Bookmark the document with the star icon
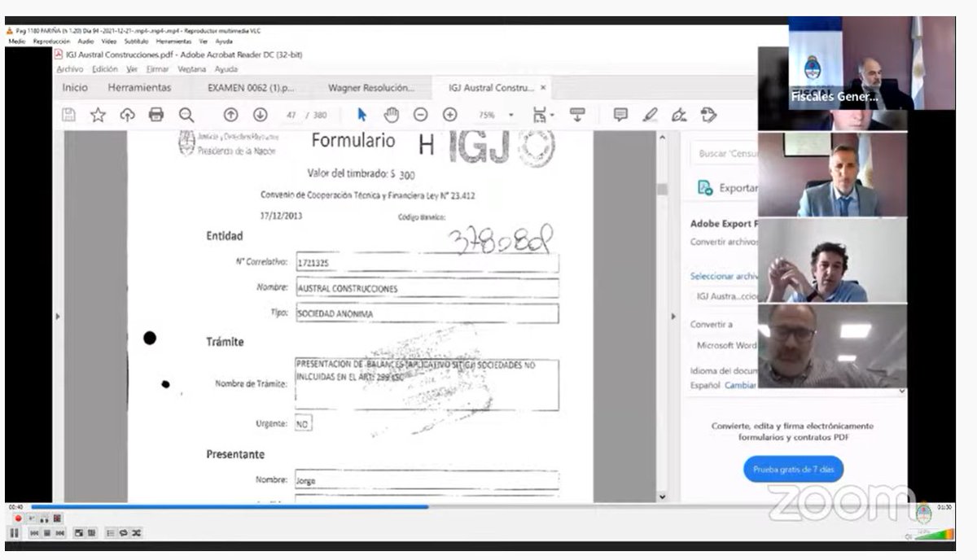This screenshot has width=977, height=560. (x=98, y=115)
